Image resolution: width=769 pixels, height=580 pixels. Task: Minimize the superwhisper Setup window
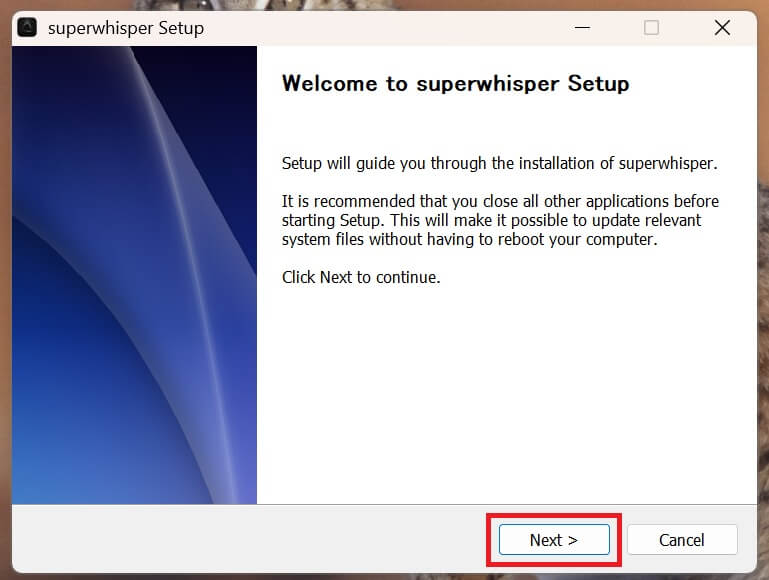580,27
